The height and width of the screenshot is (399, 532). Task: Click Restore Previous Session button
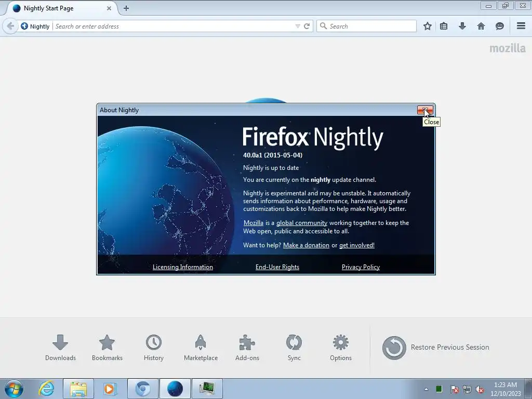tap(436, 348)
